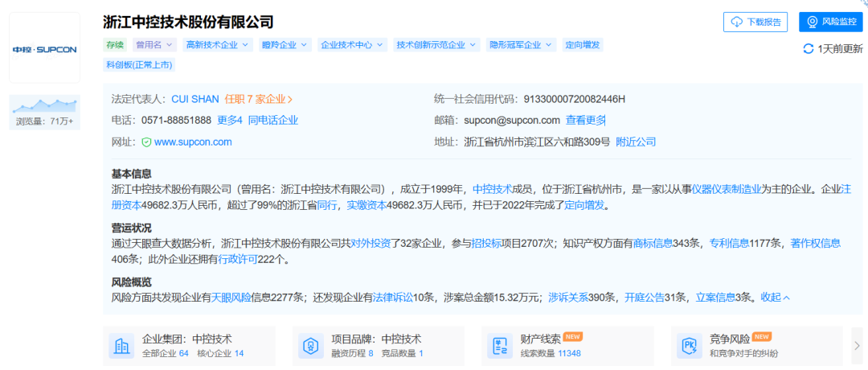The image size is (868, 370).
Task: Click the refresh icon beside 1天前更新
Action: click(809, 49)
